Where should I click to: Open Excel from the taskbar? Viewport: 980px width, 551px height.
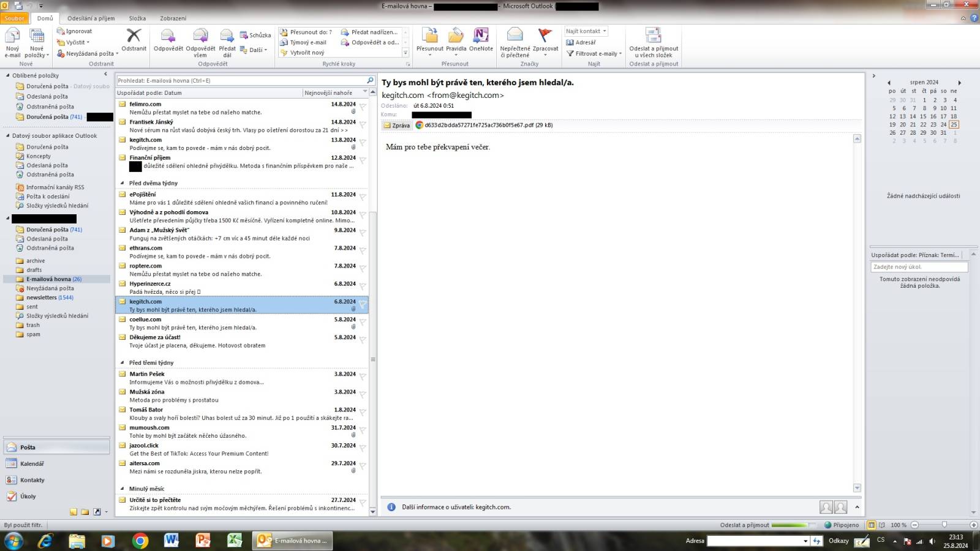pyautogui.click(x=234, y=541)
